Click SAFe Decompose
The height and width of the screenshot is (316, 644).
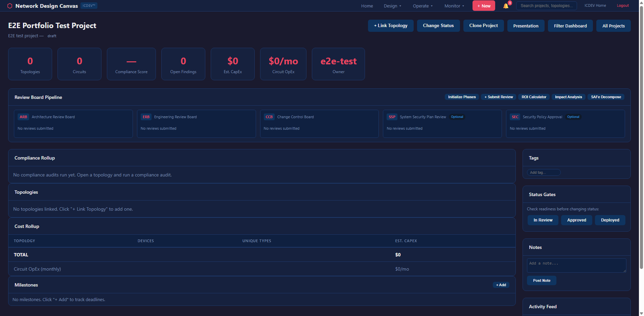(606, 97)
